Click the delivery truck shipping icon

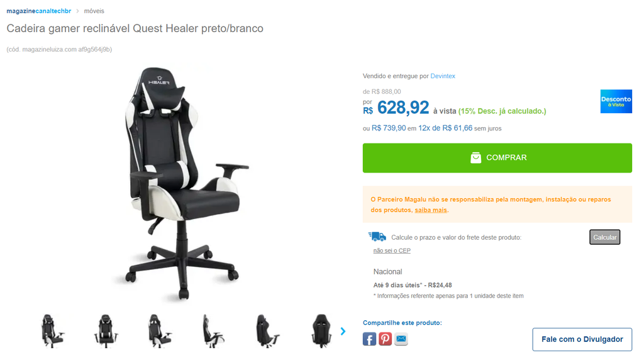377,237
